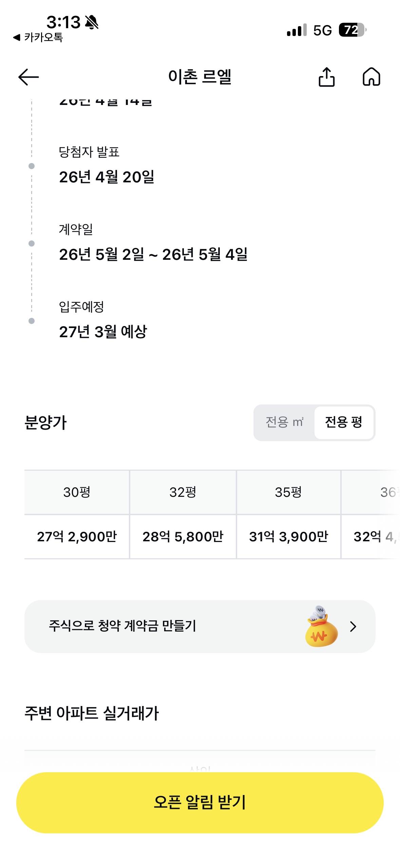Screen dimensions: 400x868
Task: Select the 32평 column header
Action: pos(183,492)
